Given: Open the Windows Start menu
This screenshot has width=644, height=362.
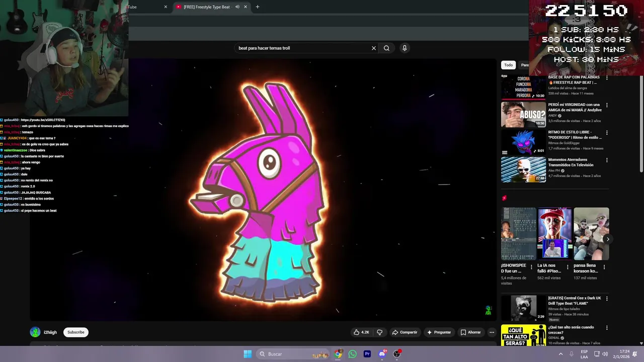Looking at the screenshot, I should [248, 354].
